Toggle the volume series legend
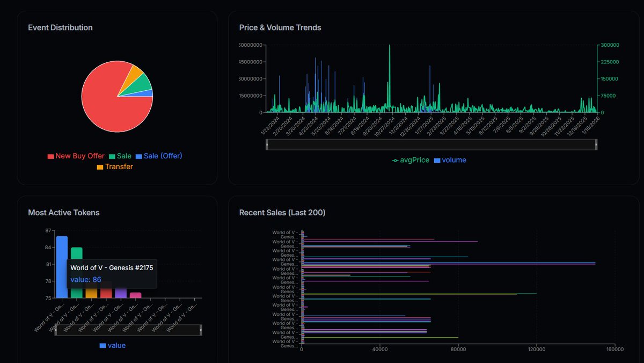This screenshot has width=644, height=363. [450, 160]
